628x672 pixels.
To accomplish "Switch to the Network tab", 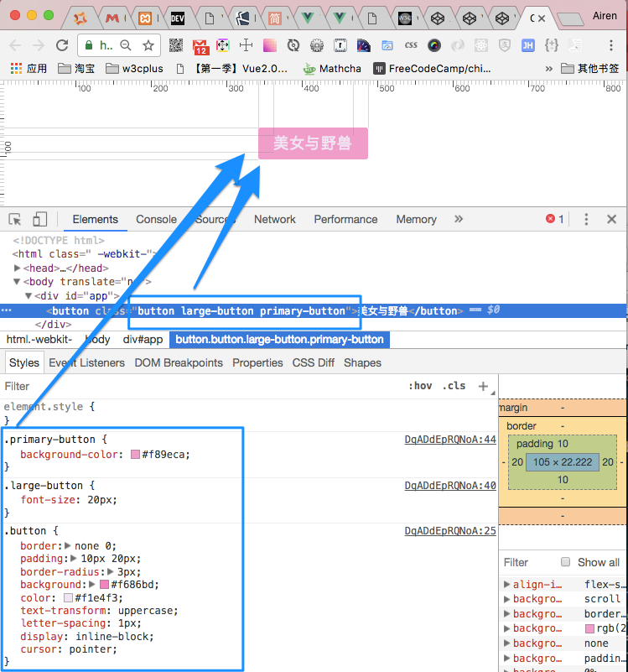I will (274, 220).
